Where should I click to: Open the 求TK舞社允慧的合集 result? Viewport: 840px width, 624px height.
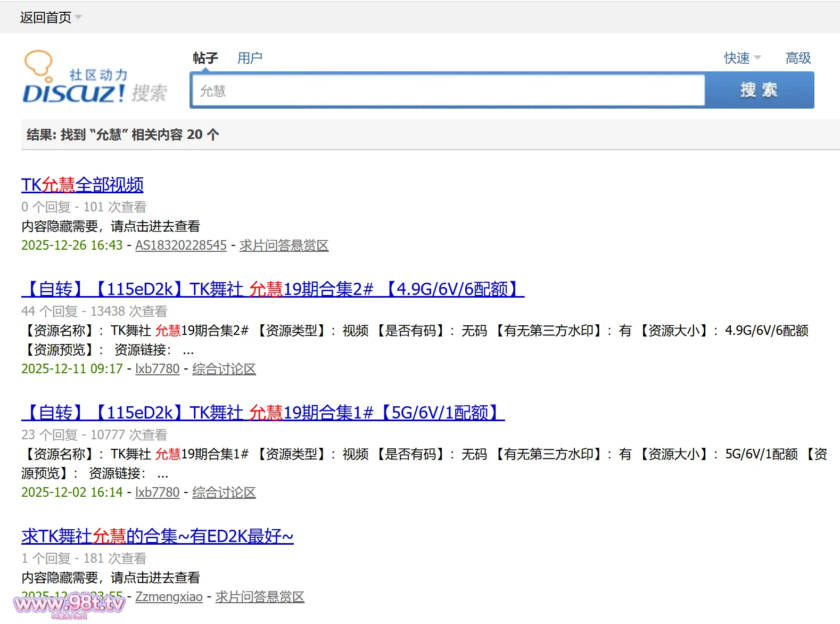click(158, 536)
